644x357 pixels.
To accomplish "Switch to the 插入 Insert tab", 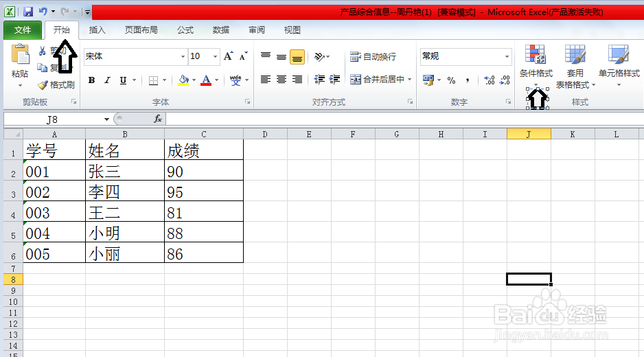I will [x=97, y=30].
